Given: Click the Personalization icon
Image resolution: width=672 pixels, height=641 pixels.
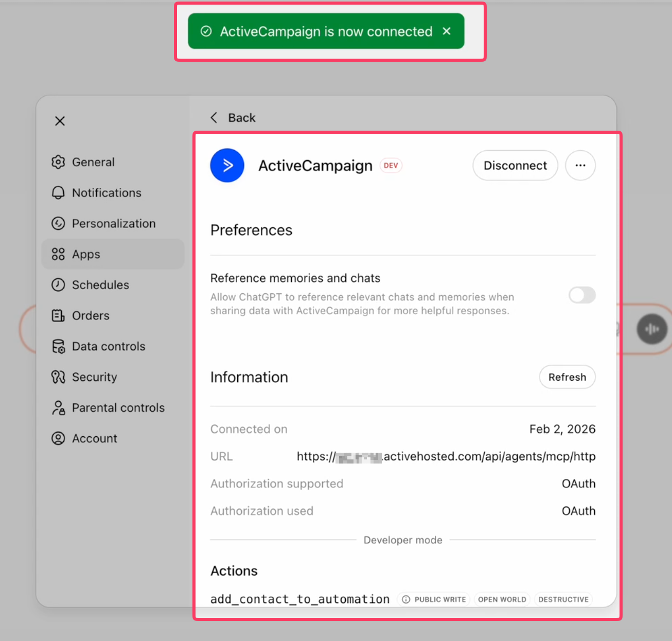Looking at the screenshot, I should [58, 223].
